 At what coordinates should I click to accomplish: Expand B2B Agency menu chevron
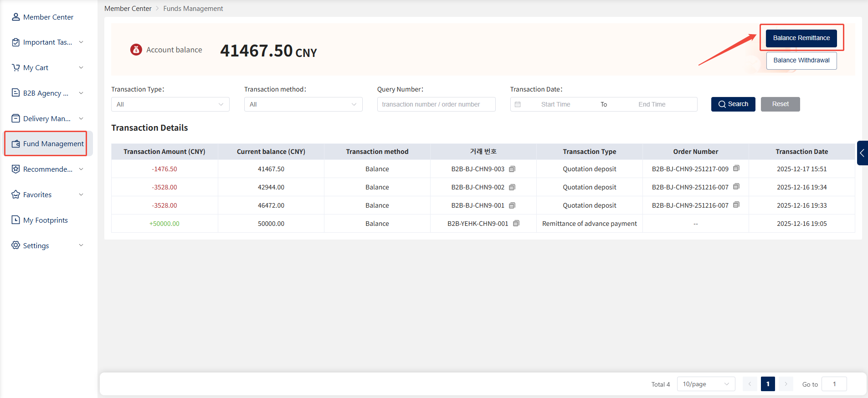coord(81,93)
